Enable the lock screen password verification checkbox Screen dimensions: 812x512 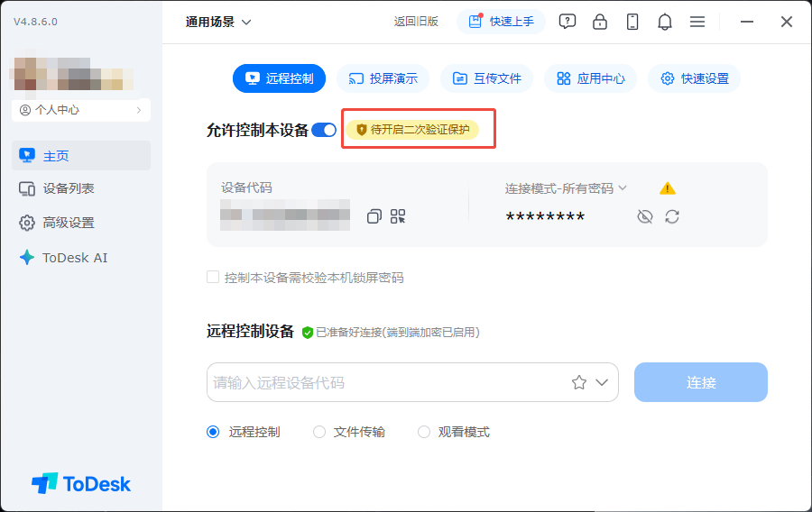[213, 278]
